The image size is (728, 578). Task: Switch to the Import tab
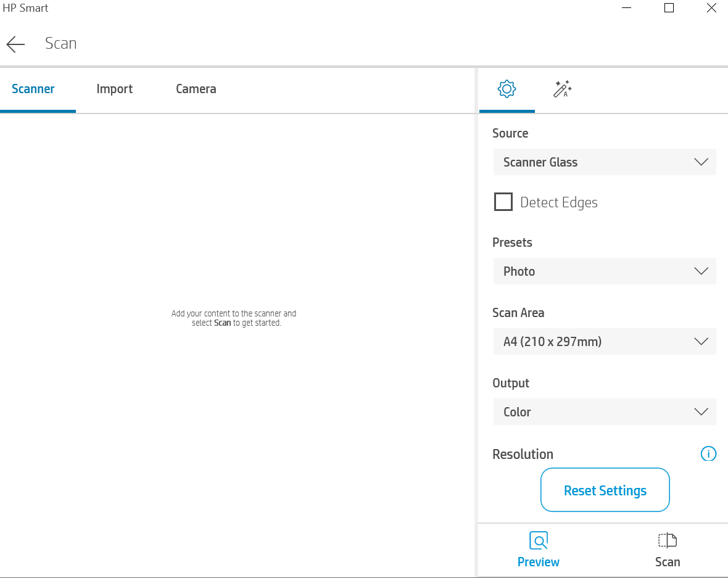click(114, 89)
